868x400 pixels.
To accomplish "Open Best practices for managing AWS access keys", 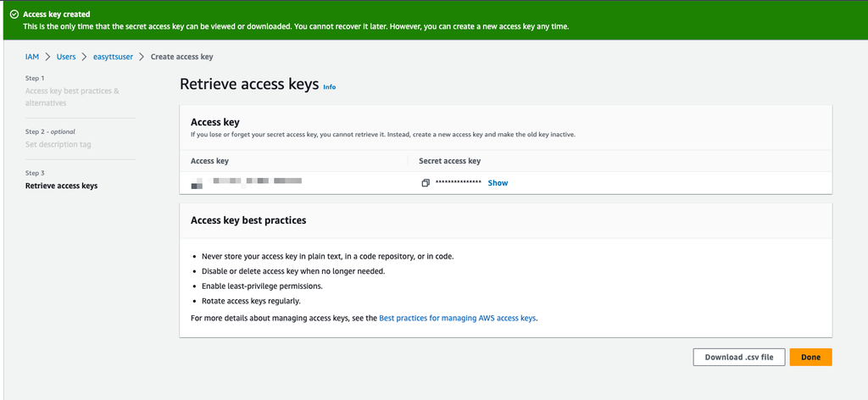I will (x=458, y=318).
